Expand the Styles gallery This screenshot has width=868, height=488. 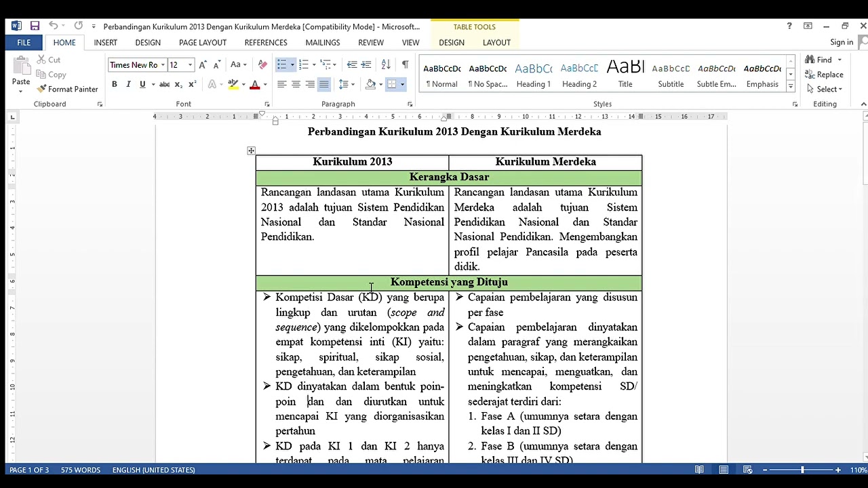[x=791, y=87]
